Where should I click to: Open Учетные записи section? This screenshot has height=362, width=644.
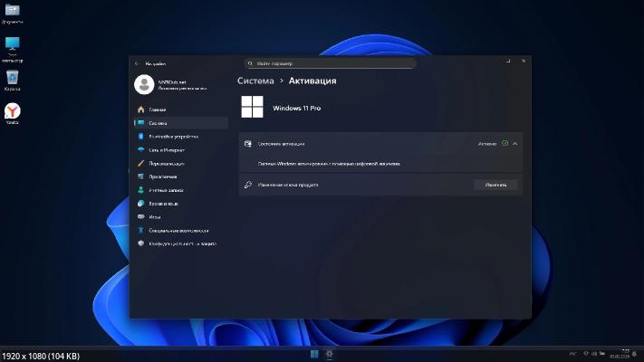point(166,190)
